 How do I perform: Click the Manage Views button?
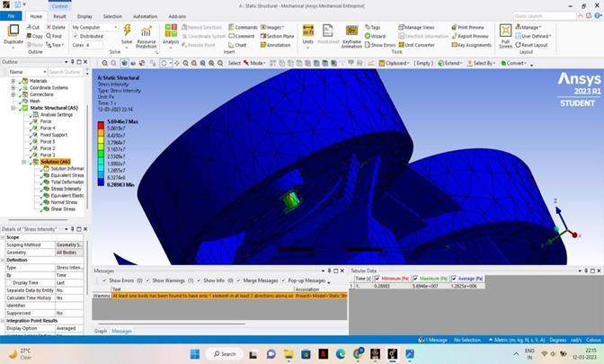(416, 27)
